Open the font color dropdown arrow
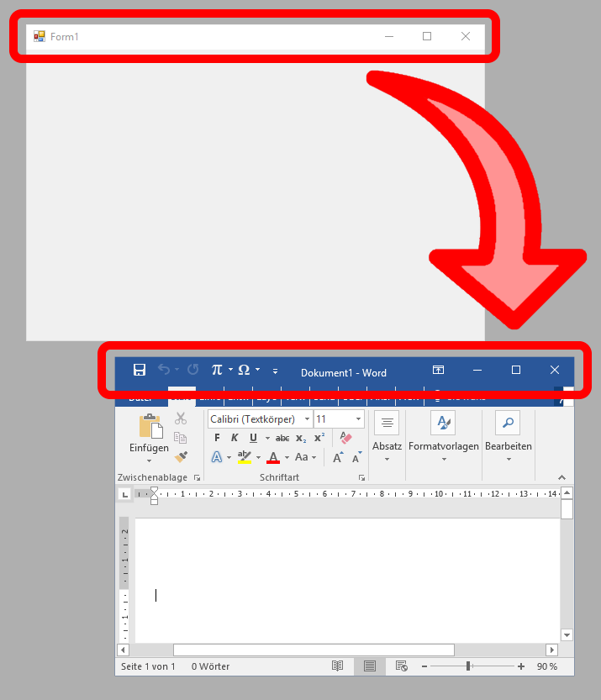This screenshot has width=601, height=700. (287, 457)
